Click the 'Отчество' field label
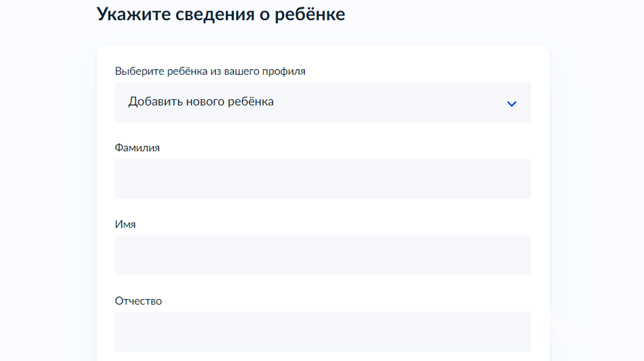The width and height of the screenshot is (644, 361). click(x=138, y=301)
